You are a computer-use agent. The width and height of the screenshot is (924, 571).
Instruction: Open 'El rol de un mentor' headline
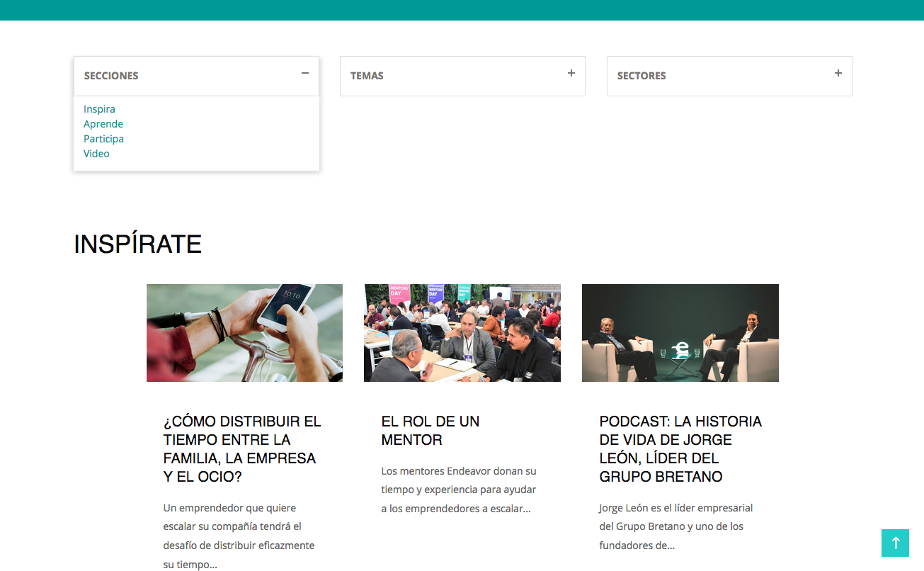tap(430, 431)
